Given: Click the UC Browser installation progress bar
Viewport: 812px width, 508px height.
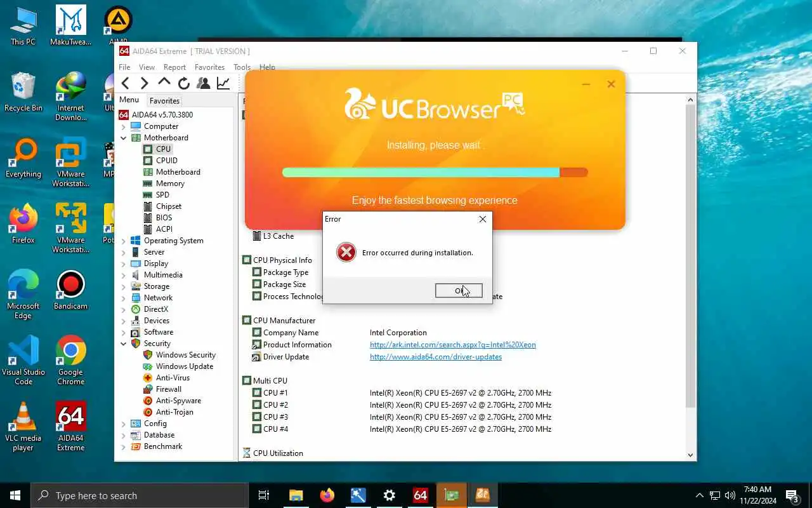Looking at the screenshot, I should click(435, 172).
